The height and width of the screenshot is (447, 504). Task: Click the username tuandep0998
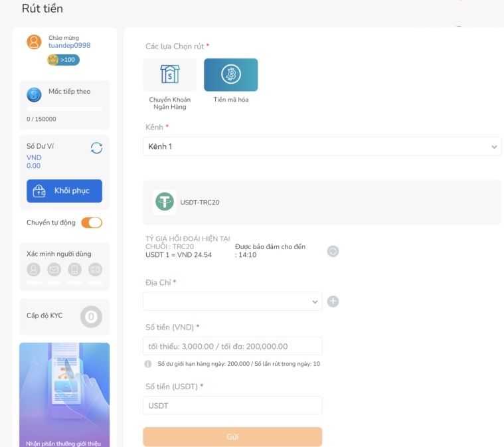(70, 46)
